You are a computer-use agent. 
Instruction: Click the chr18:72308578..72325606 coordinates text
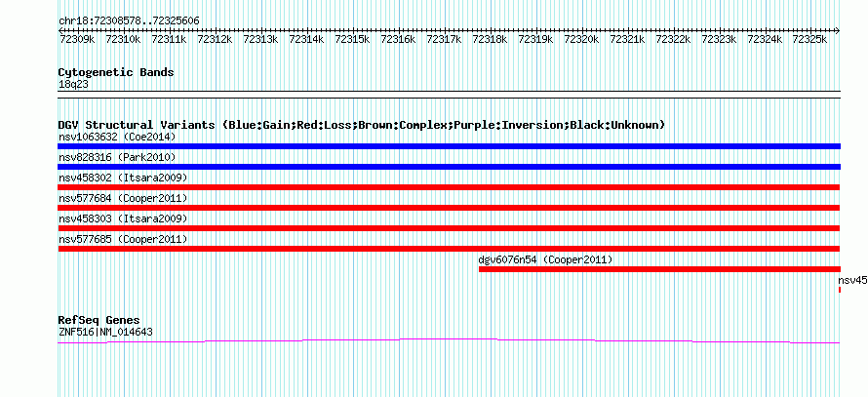coord(129,21)
